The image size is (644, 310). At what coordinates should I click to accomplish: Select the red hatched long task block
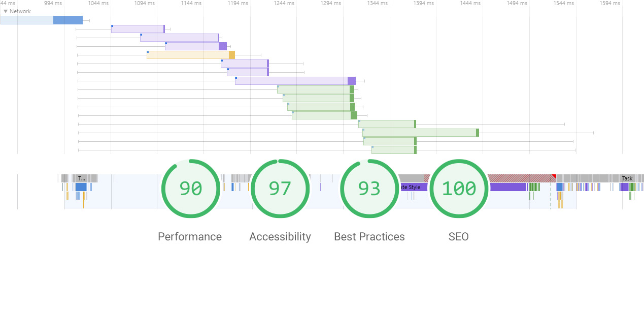(522, 178)
